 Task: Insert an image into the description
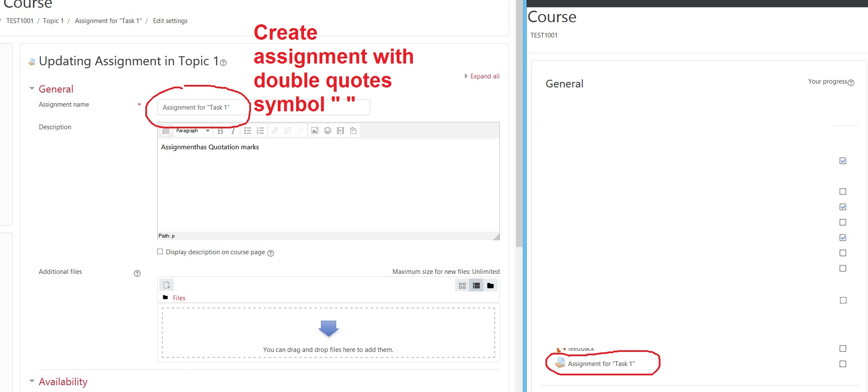point(315,131)
